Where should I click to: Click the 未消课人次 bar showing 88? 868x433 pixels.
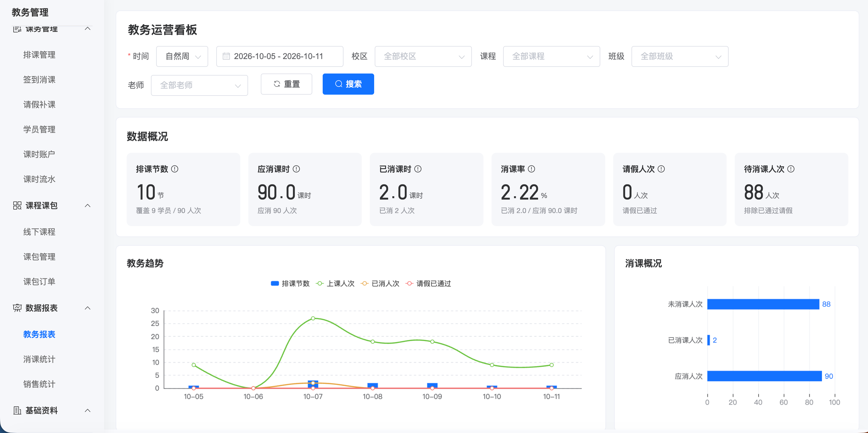(x=763, y=304)
